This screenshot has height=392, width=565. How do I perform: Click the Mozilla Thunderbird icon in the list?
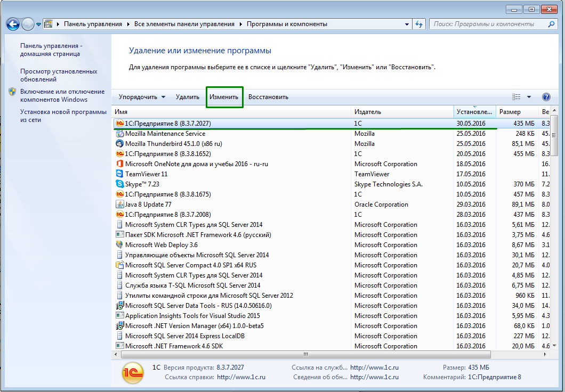coord(119,144)
